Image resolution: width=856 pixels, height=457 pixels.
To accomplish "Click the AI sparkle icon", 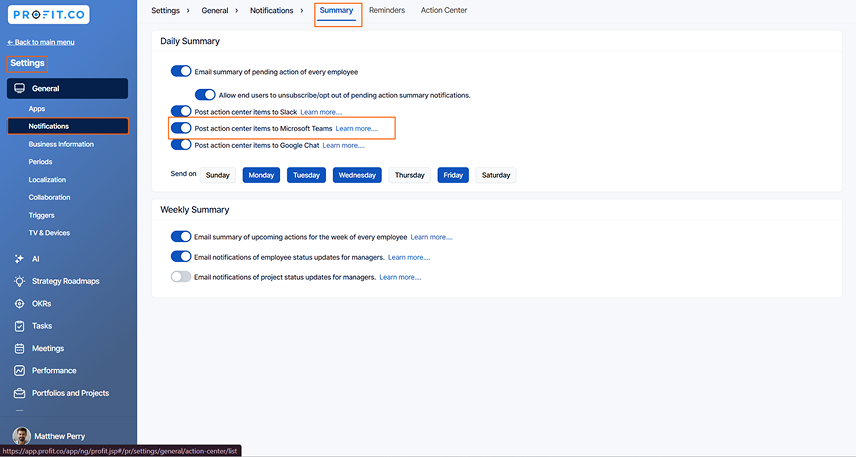I will click(x=19, y=259).
